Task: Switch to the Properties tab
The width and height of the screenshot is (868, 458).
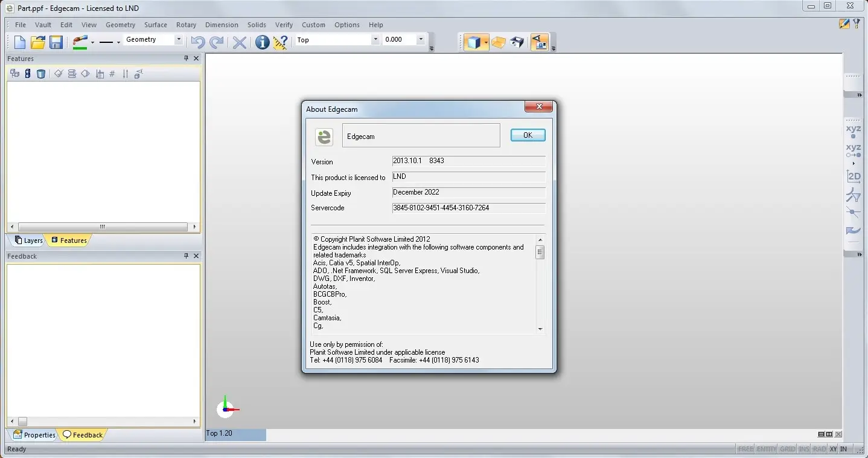Action: pos(34,435)
